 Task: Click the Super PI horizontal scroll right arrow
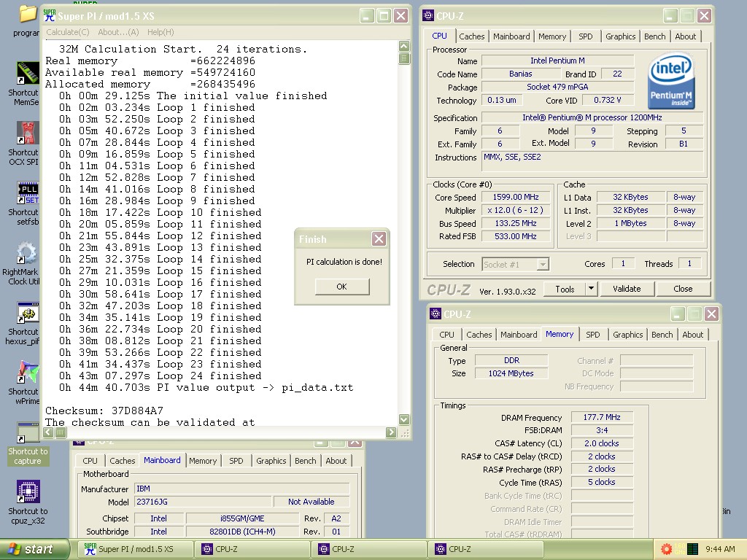tap(391, 432)
